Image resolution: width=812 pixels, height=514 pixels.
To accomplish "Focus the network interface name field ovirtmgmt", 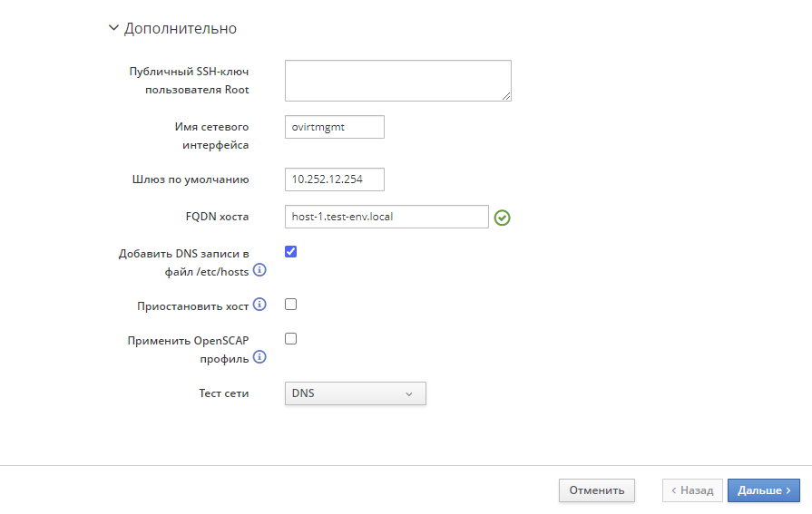I will (x=335, y=127).
